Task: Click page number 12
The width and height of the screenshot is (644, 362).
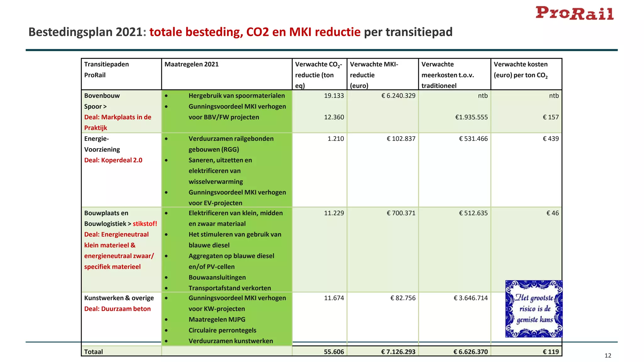Action: pyautogui.click(x=608, y=355)
